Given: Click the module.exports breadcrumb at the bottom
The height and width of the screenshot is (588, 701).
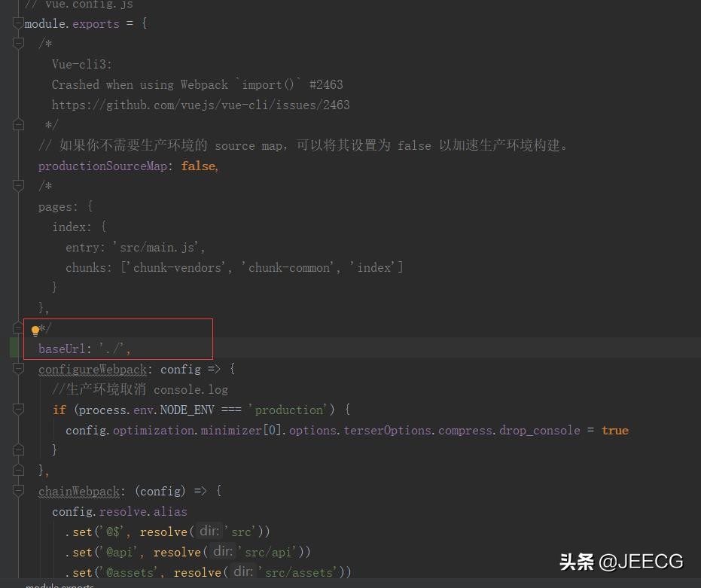Looking at the screenshot, I should (x=59, y=586).
